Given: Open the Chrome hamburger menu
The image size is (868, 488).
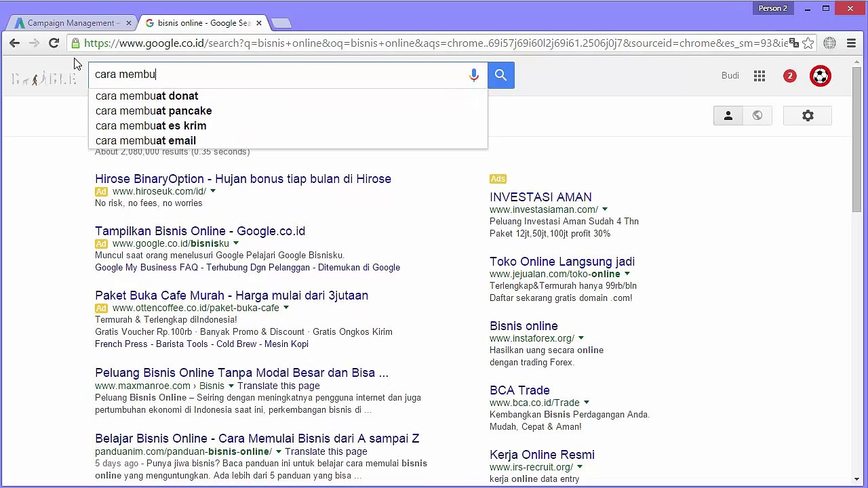Looking at the screenshot, I should [x=852, y=43].
